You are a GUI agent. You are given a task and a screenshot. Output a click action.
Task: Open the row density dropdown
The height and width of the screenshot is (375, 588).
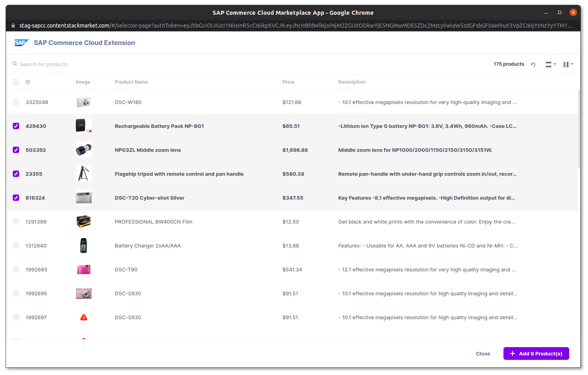(551, 64)
